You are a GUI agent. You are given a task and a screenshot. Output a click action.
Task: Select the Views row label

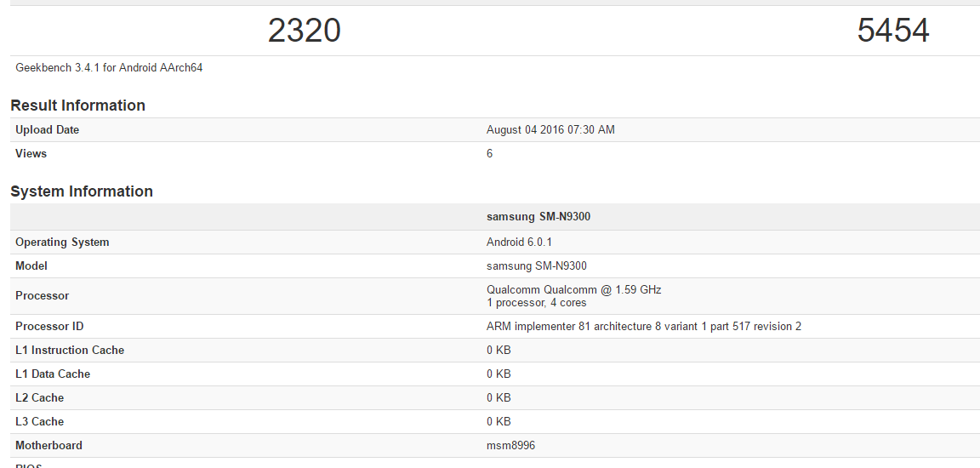[x=31, y=154]
